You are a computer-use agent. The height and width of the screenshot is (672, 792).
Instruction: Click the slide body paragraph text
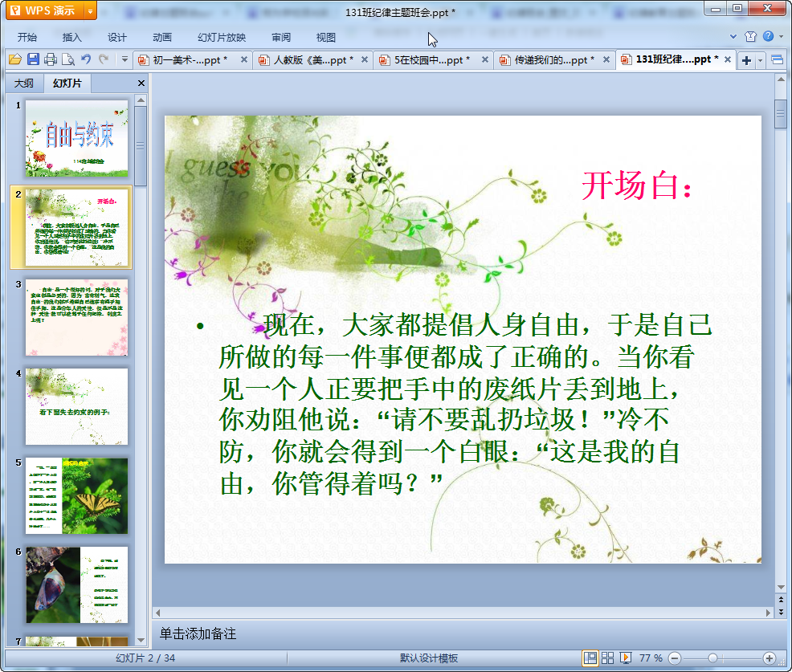pos(465,404)
